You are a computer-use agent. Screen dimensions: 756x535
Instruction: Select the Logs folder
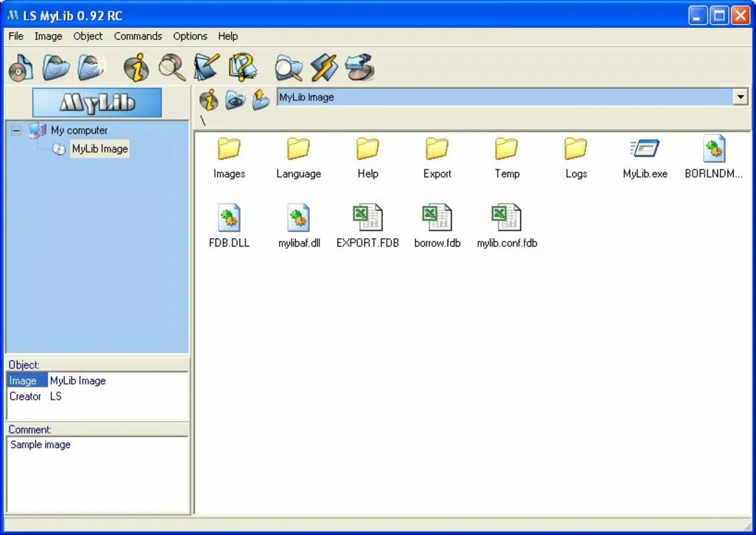click(x=576, y=158)
